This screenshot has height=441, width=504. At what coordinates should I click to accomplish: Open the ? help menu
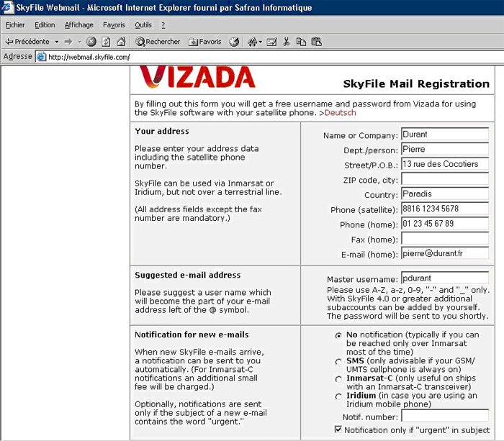[x=163, y=25]
